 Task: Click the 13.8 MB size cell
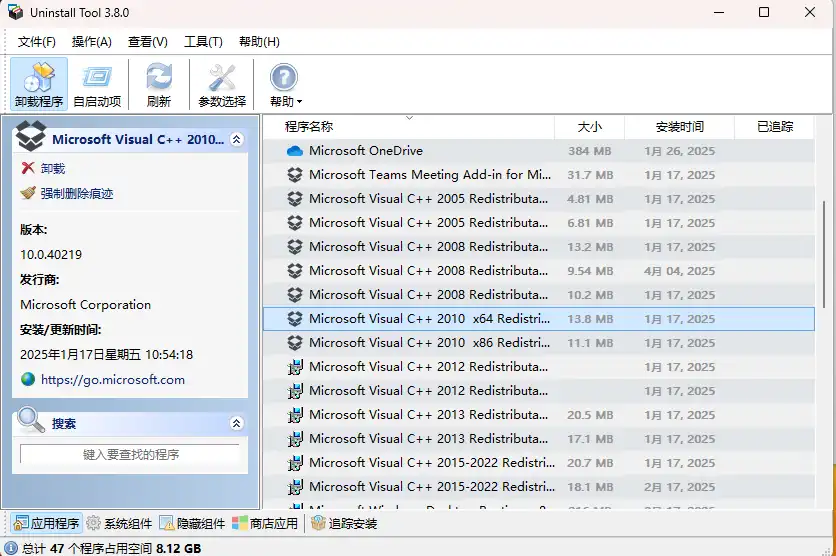(590, 319)
